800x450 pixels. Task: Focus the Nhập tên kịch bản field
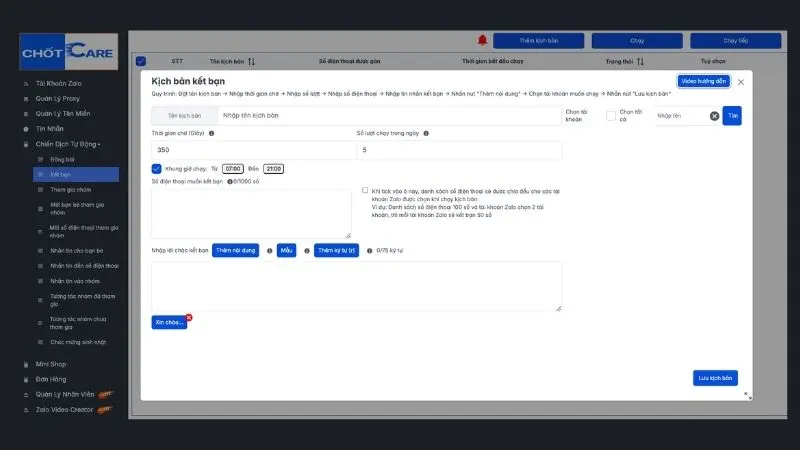389,116
